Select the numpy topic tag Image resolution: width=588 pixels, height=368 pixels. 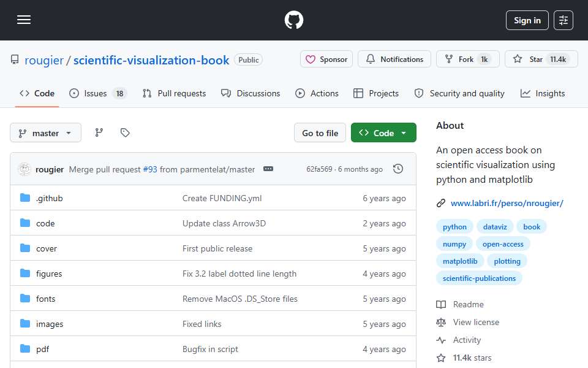pos(454,244)
